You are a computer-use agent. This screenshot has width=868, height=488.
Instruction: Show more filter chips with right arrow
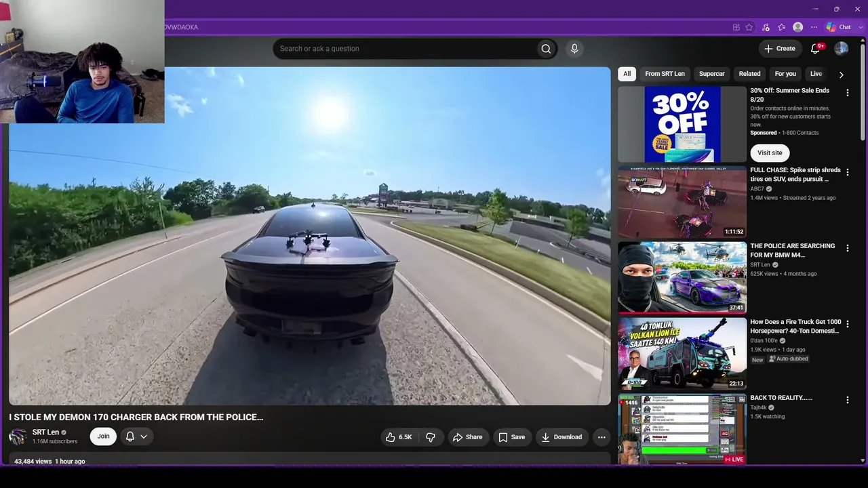[x=841, y=75]
